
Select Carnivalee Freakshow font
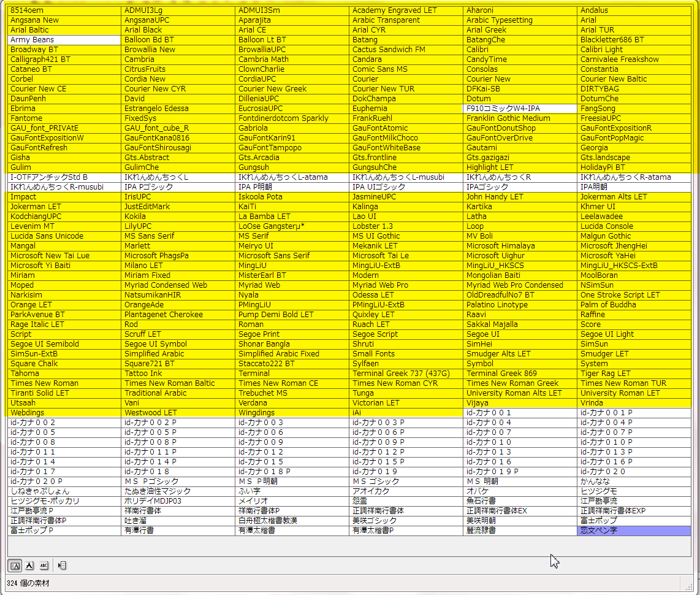(634, 60)
